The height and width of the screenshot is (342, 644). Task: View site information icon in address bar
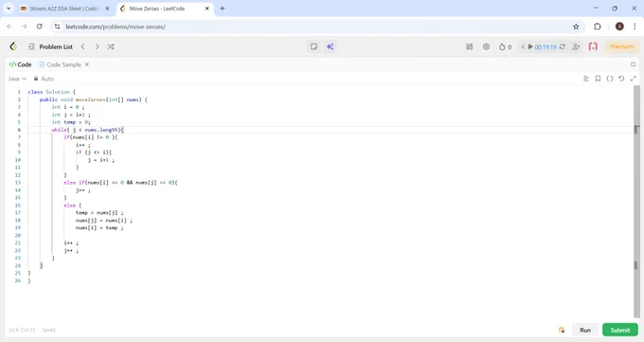(x=58, y=27)
